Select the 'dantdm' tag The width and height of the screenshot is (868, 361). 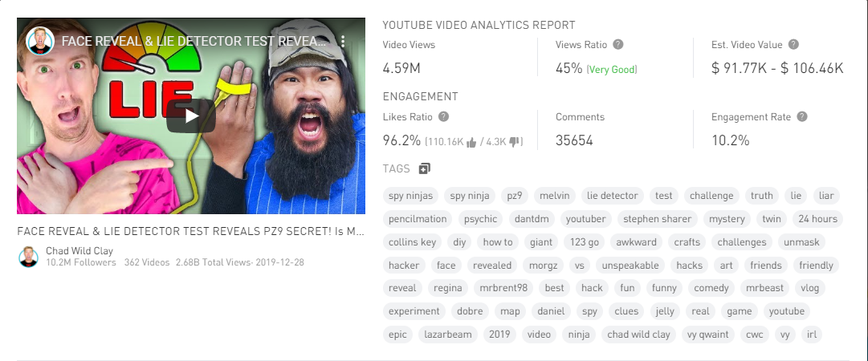tap(532, 218)
